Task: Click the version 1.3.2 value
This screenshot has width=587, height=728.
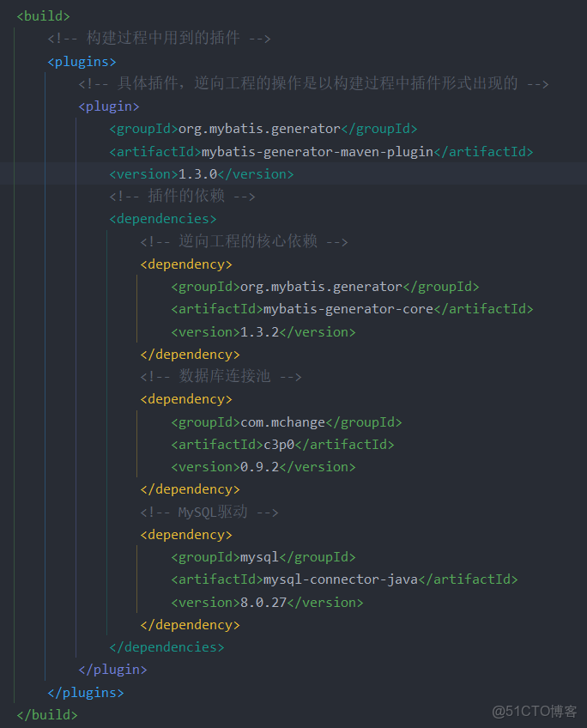Action: 262,331
